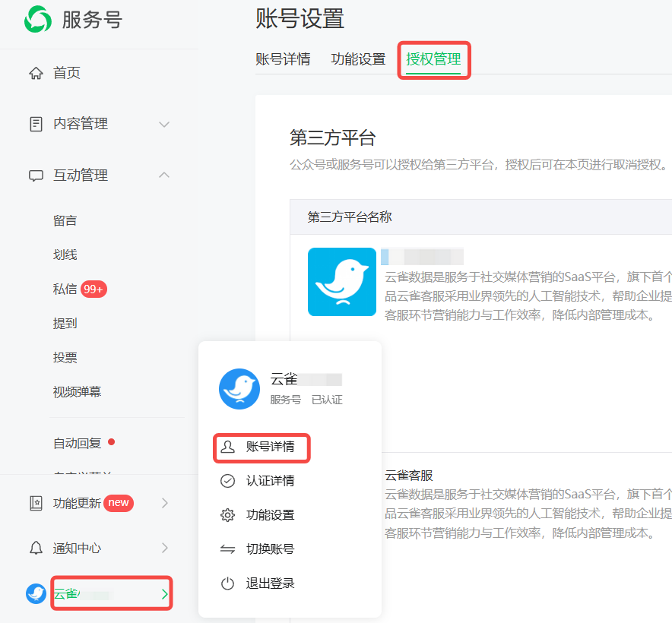
Task: Click the blue bird avatar in popup menu
Action: 239,389
